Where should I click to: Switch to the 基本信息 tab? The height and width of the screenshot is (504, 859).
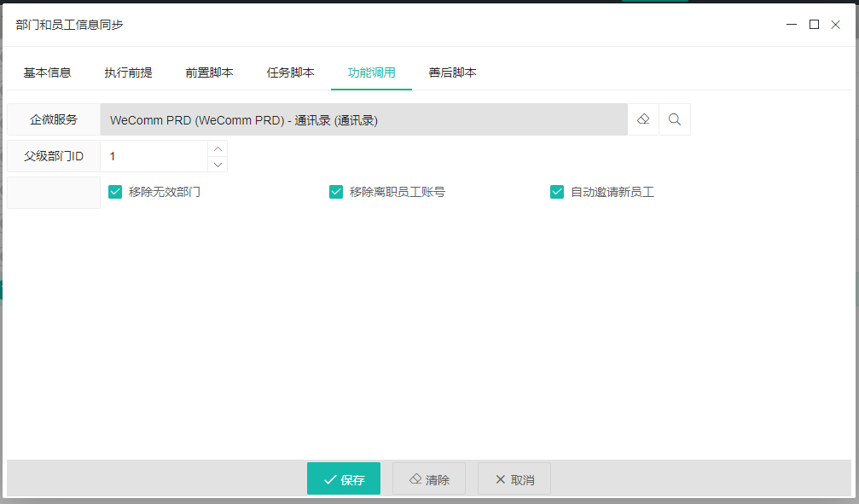47,72
